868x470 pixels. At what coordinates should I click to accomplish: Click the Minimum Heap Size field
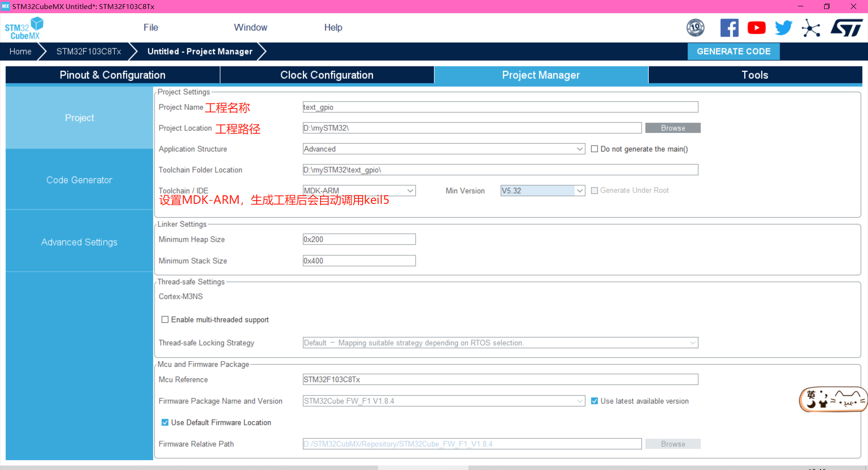(x=359, y=239)
